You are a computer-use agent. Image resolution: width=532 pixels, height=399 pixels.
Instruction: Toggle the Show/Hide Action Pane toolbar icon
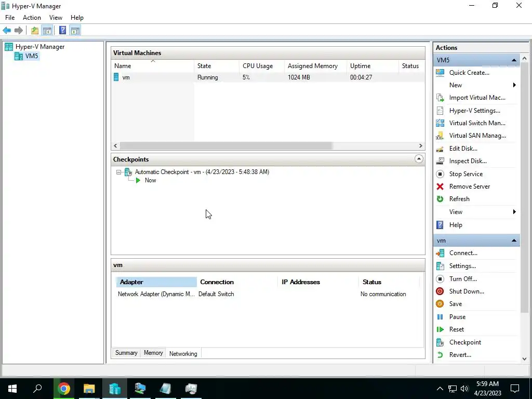click(x=75, y=31)
